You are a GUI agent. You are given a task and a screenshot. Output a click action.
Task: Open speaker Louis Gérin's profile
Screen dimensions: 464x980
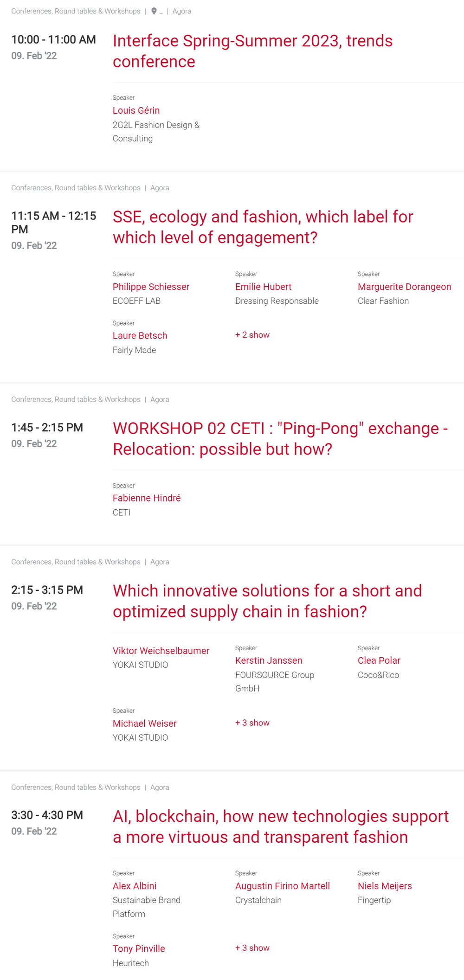tap(136, 110)
